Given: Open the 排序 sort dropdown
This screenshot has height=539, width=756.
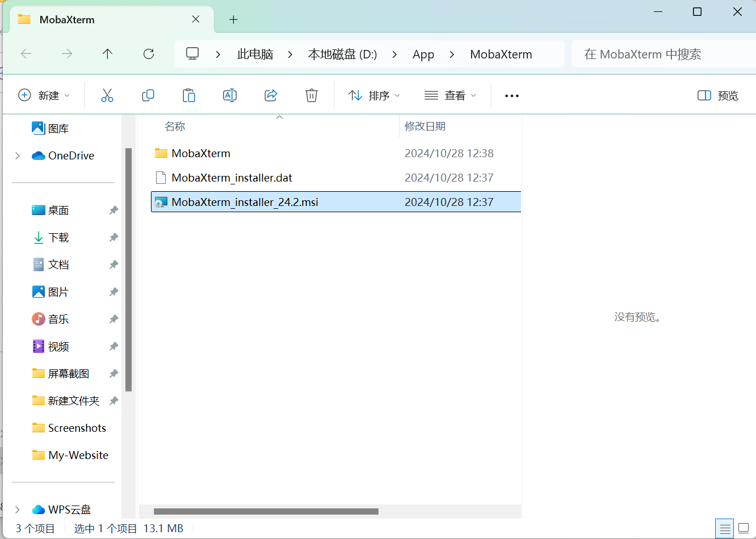Looking at the screenshot, I should click(374, 95).
